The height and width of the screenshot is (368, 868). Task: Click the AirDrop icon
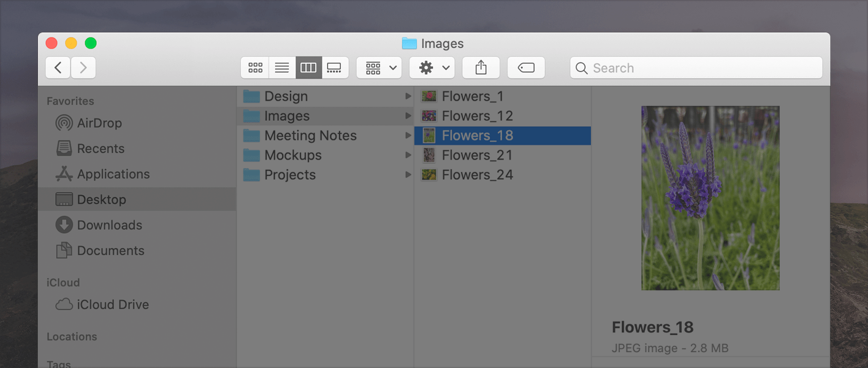click(64, 123)
